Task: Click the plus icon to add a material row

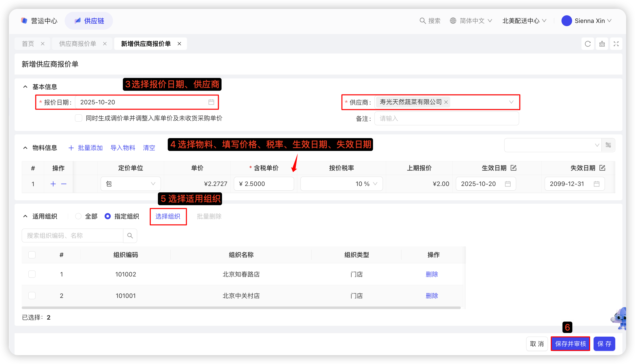Action: [53, 184]
